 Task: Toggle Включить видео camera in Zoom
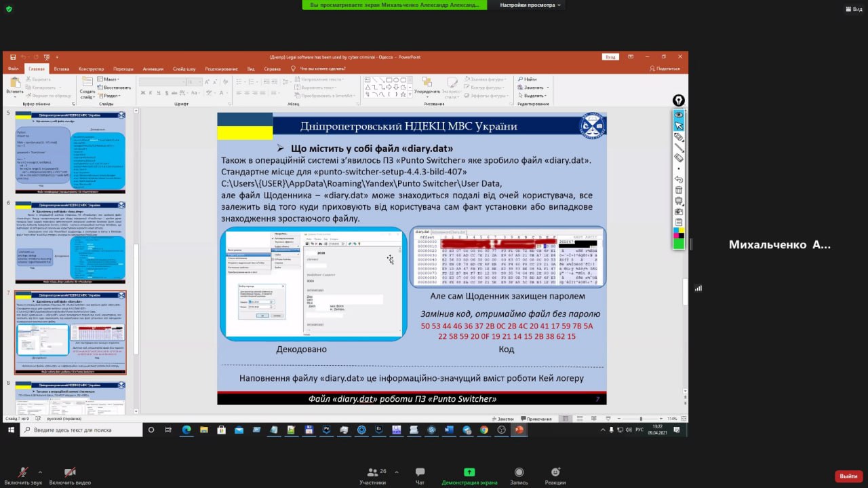[70, 476]
